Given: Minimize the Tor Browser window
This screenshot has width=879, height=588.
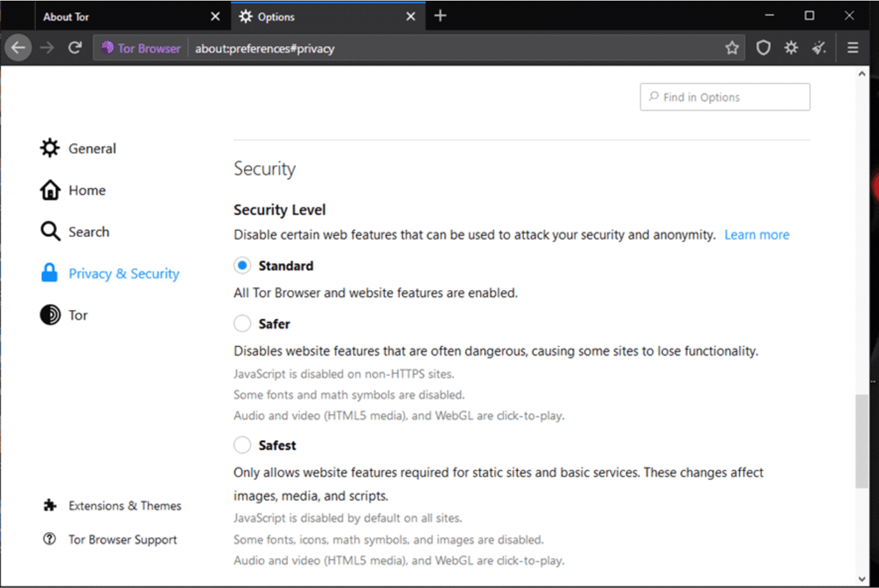Looking at the screenshot, I should point(769,15).
